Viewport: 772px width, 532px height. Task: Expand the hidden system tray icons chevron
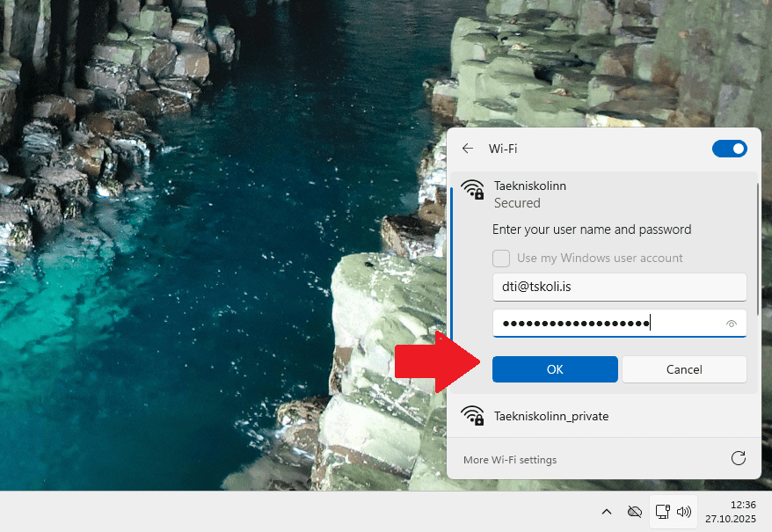click(x=607, y=512)
